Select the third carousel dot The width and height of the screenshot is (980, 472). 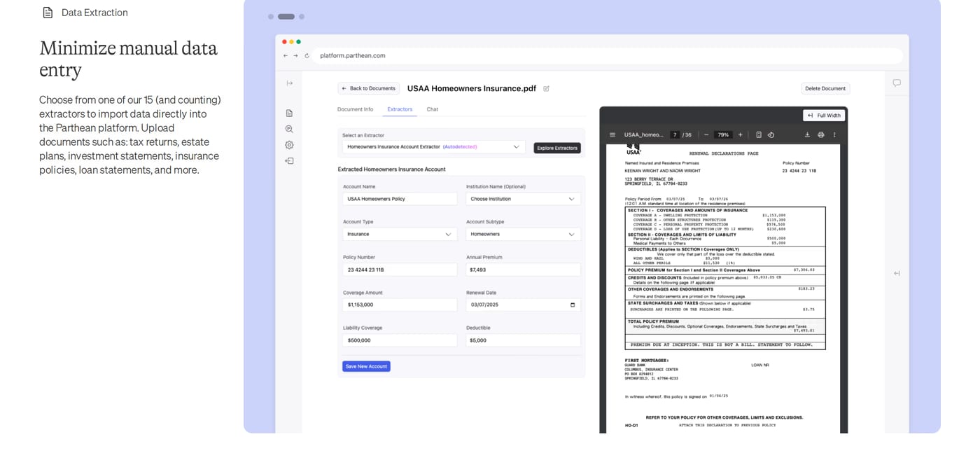(x=302, y=17)
